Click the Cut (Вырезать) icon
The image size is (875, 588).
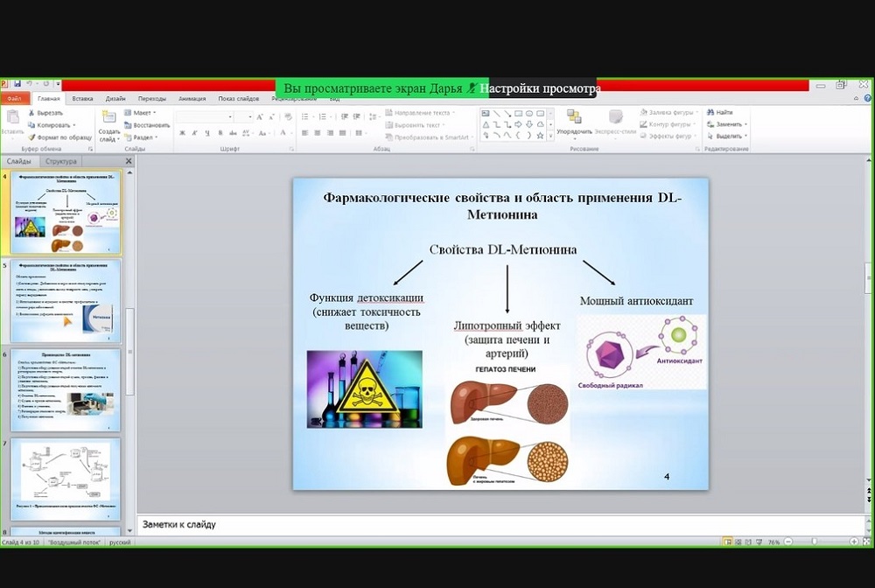[32, 113]
